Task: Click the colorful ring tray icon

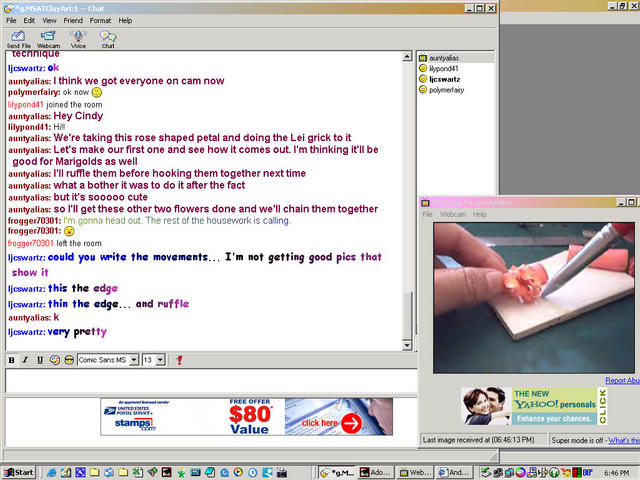Action: pyautogui.click(x=520, y=473)
